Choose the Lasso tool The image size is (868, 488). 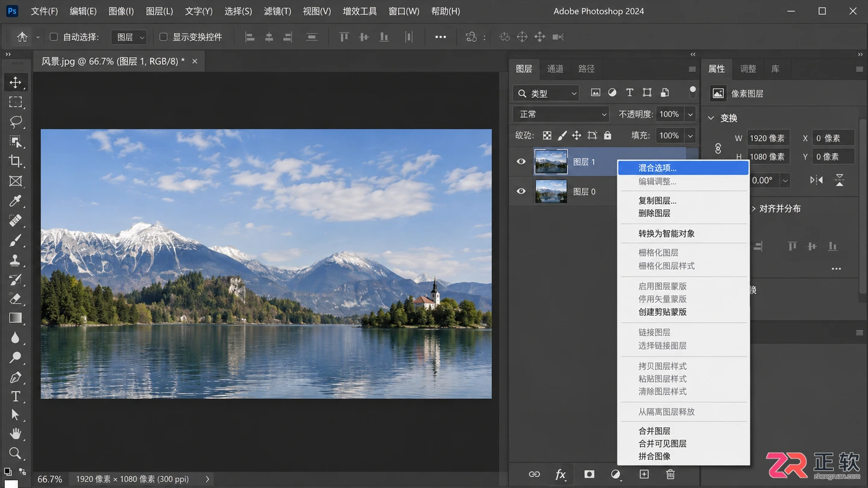click(16, 122)
